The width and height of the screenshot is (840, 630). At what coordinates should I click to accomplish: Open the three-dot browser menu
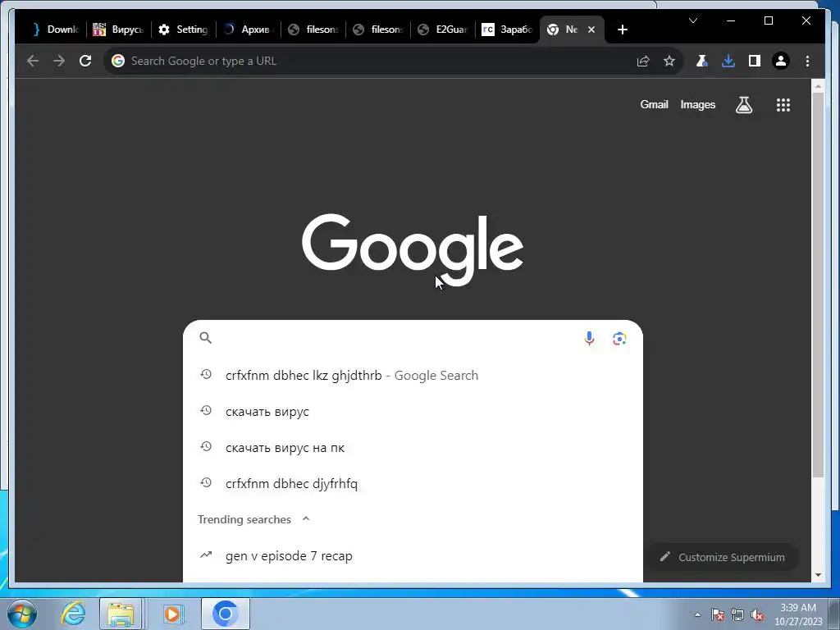(807, 61)
